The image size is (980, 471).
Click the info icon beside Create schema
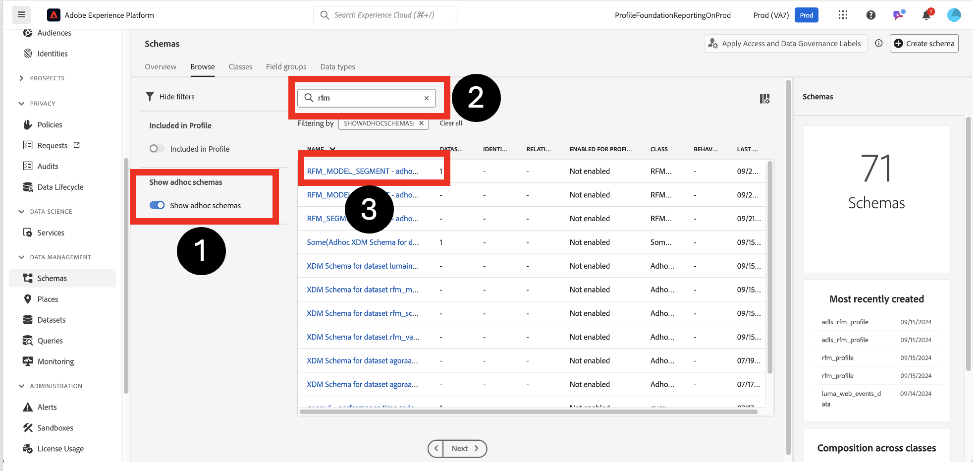click(x=878, y=43)
